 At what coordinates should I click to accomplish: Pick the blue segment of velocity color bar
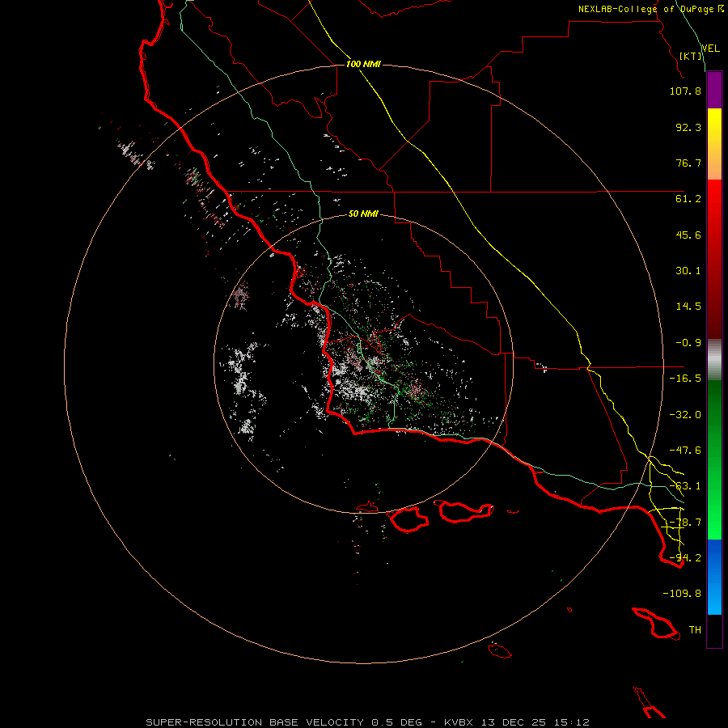pos(714,577)
